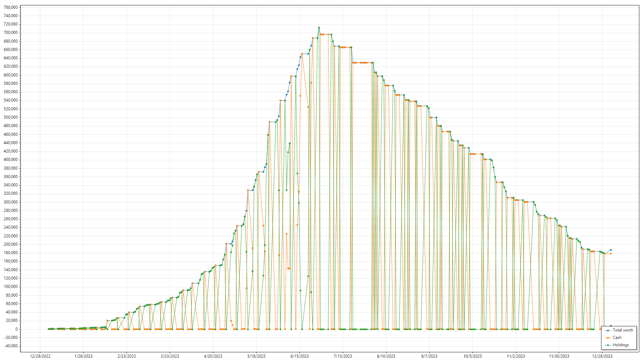Click the 1/26/2023 x-axis date label

point(84,356)
